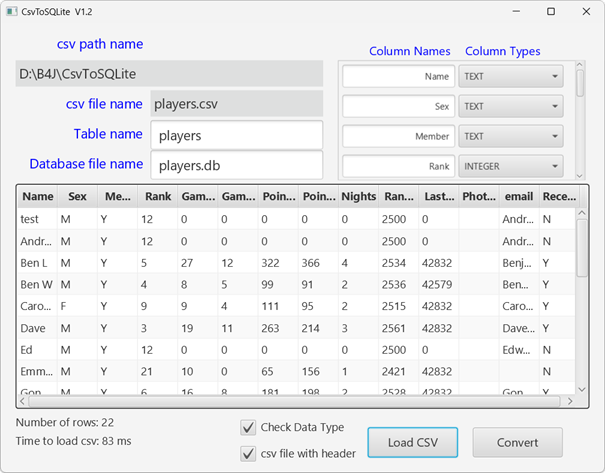The height and width of the screenshot is (473, 605).
Task: Expand the Rank column INTEGER type dropdown
Action: pyautogui.click(x=510, y=167)
